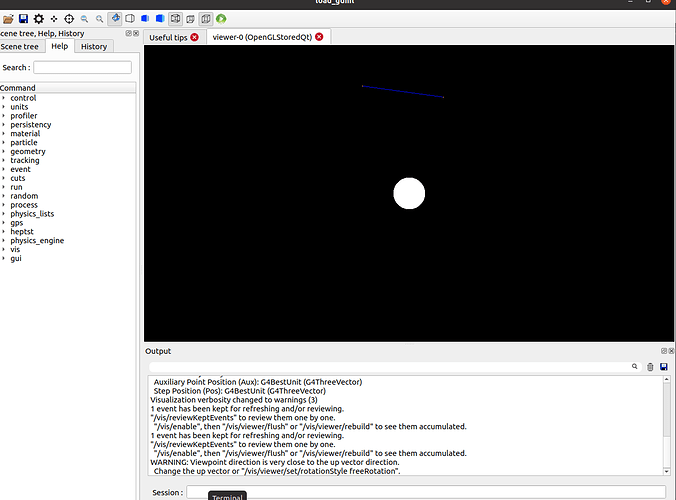Expand the material command group

(3, 134)
